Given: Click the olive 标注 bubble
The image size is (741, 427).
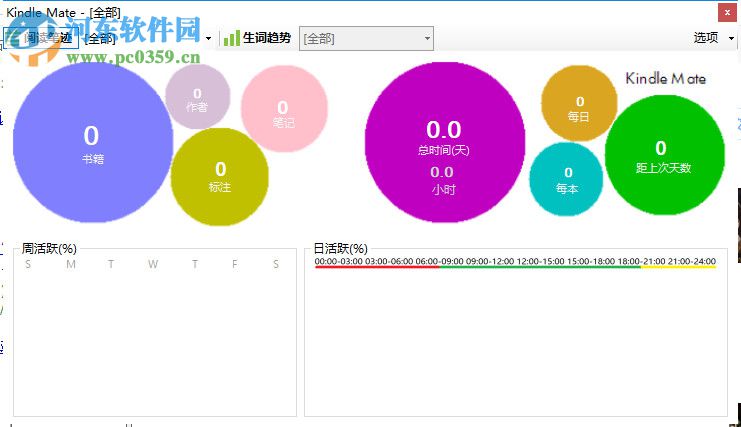Looking at the screenshot, I should coord(220,177).
